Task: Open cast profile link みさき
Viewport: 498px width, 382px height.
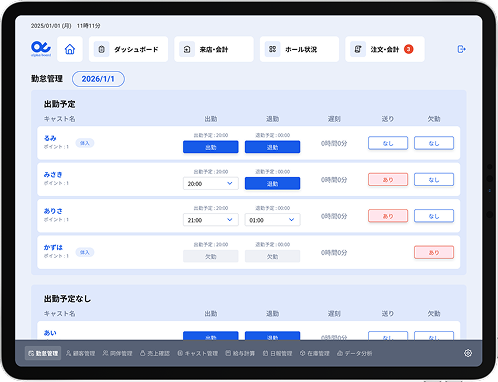Action: 53,174
